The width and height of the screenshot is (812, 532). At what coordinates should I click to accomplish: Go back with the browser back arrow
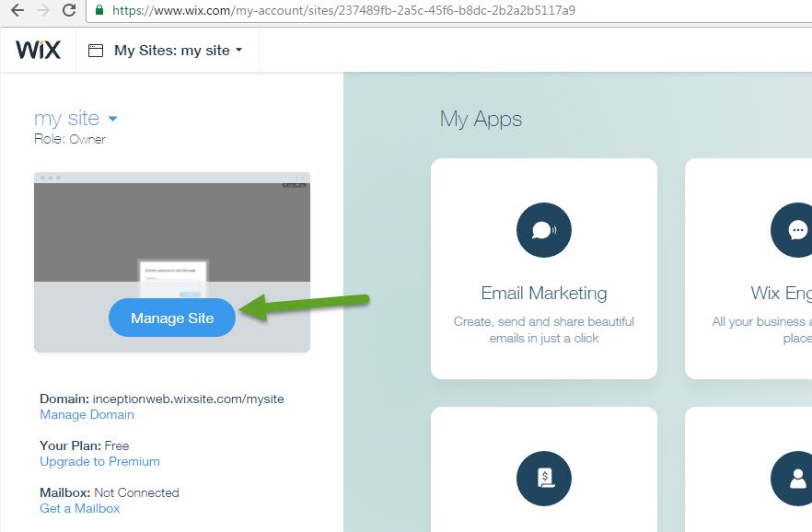[17, 10]
